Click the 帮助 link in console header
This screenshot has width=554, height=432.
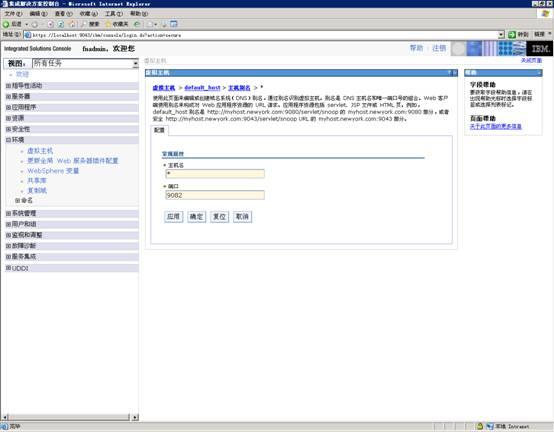[x=416, y=48]
